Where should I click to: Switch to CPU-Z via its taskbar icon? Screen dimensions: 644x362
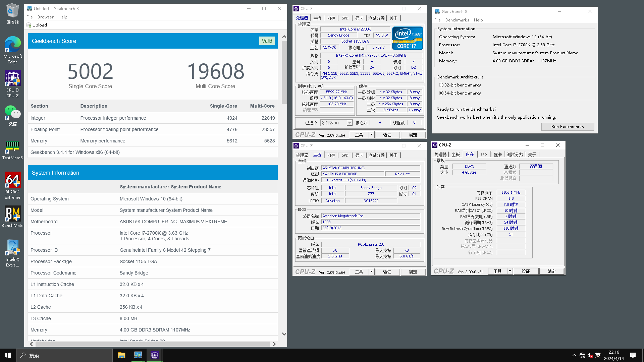pyautogui.click(x=154, y=355)
